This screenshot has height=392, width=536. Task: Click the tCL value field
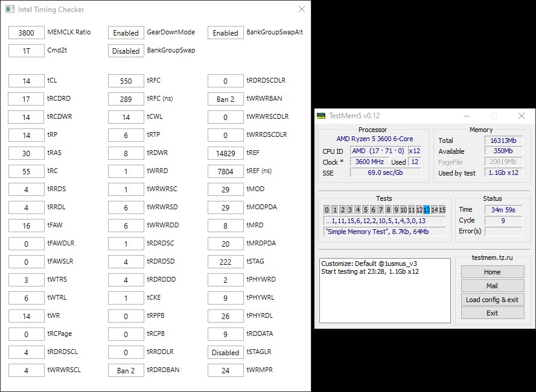(x=27, y=81)
